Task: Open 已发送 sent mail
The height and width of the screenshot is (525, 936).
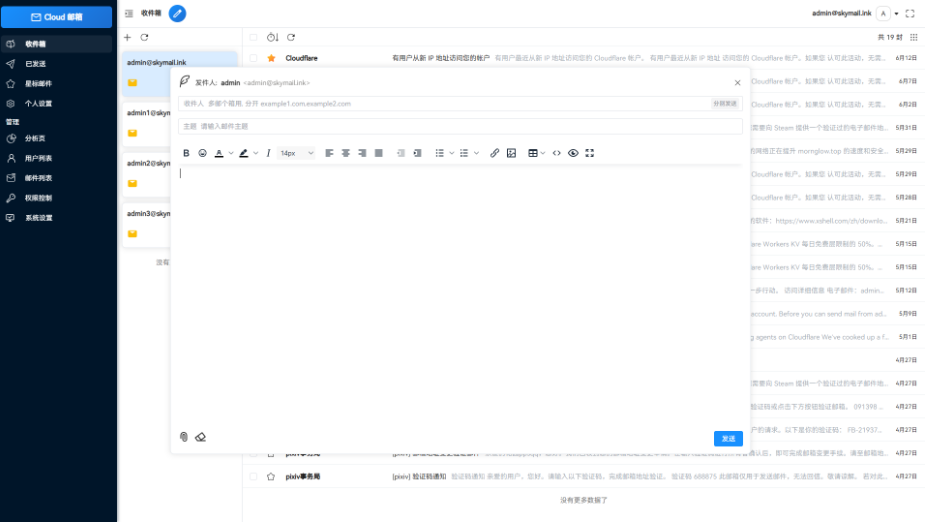Action: (57, 65)
